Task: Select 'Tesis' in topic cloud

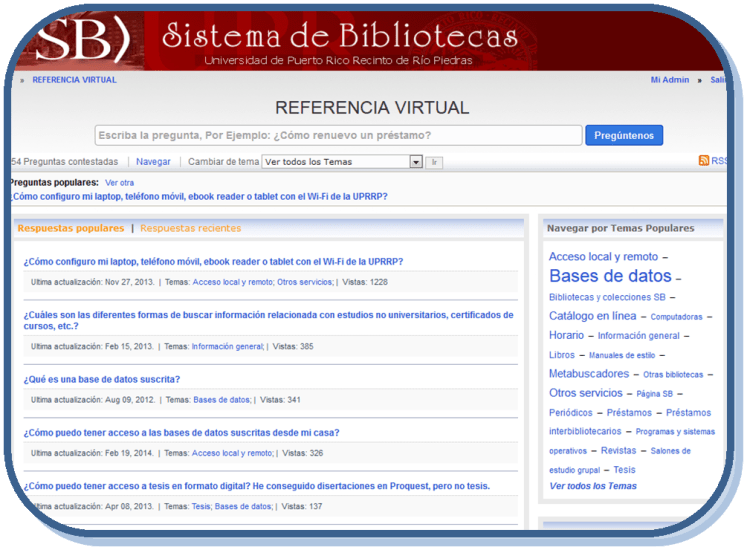Action: click(x=624, y=470)
